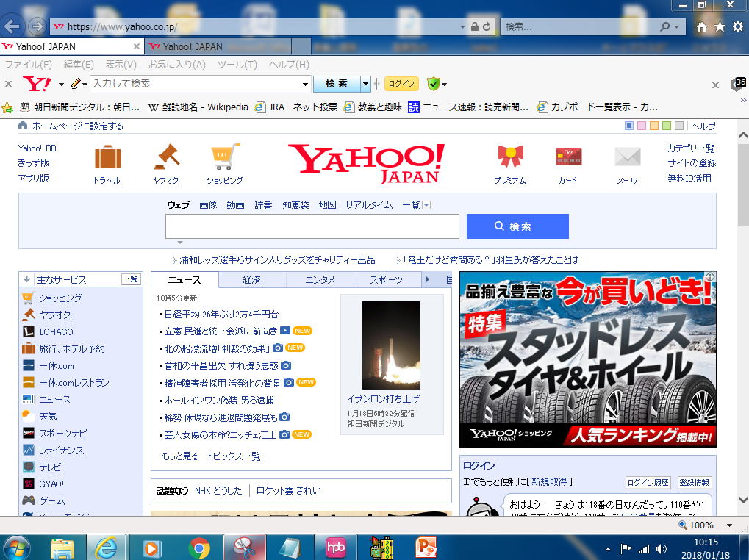Select the pink color theme swatch
Viewport: 749px width, 560px height.
pos(642,126)
